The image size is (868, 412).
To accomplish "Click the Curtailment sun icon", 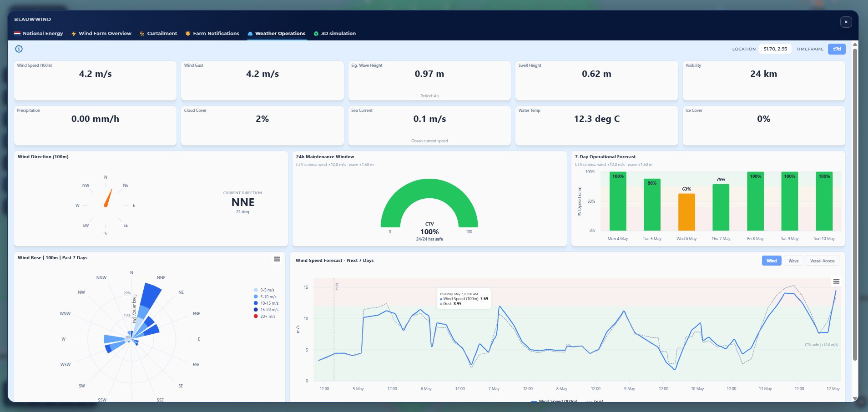I will (142, 34).
